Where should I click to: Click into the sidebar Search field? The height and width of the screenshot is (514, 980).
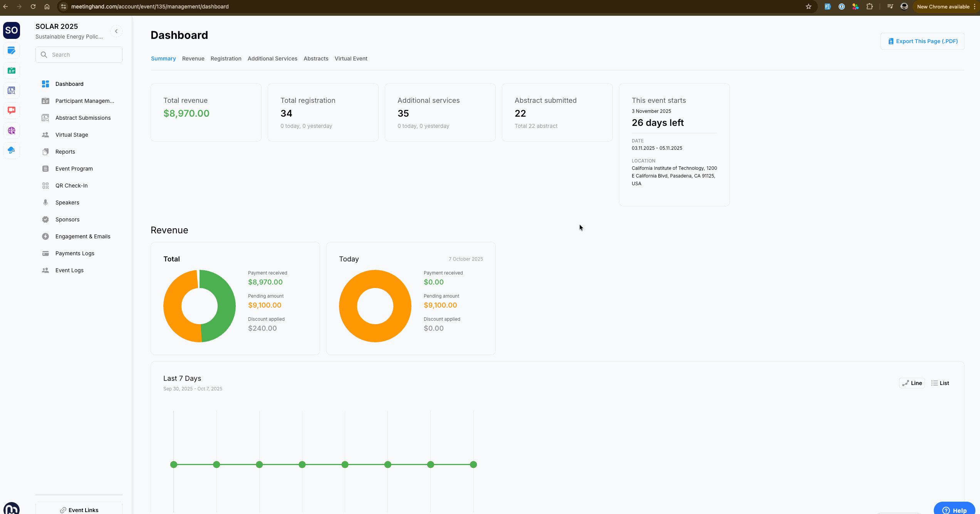(x=85, y=55)
